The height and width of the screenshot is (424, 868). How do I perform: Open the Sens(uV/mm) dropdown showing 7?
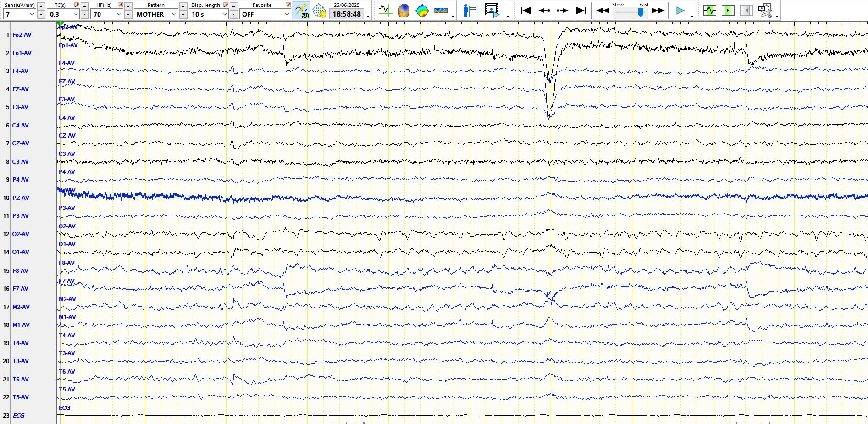click(19, 14)
